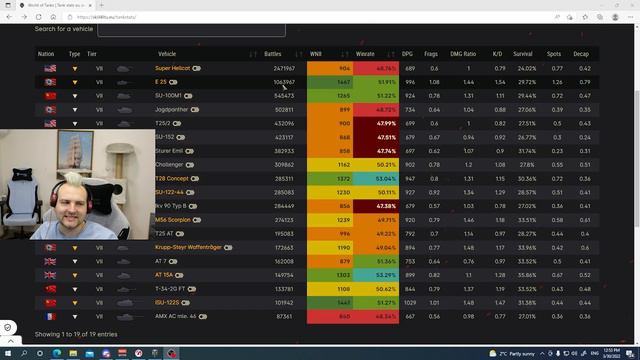Open the browser home page

click(53, 17)
